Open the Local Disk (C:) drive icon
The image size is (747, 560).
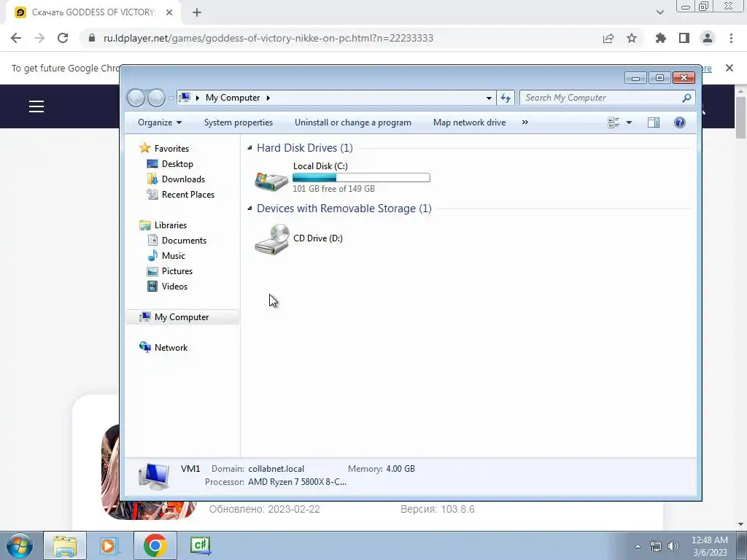[x=271, y=181]
